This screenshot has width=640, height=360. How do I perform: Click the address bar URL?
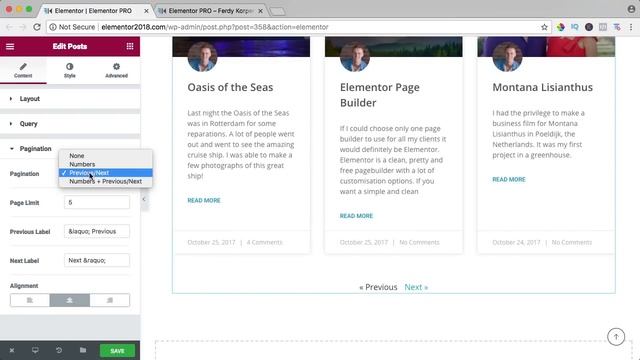point(215,27)
